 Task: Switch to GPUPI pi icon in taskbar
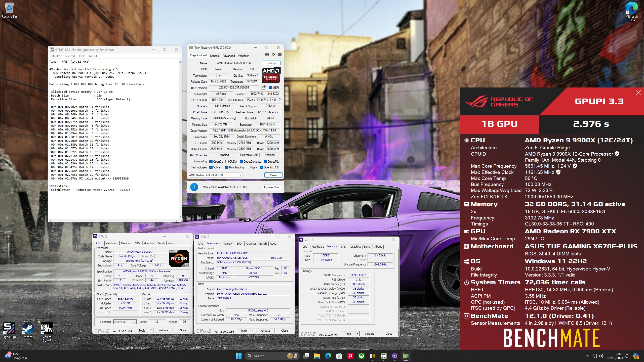383,356
